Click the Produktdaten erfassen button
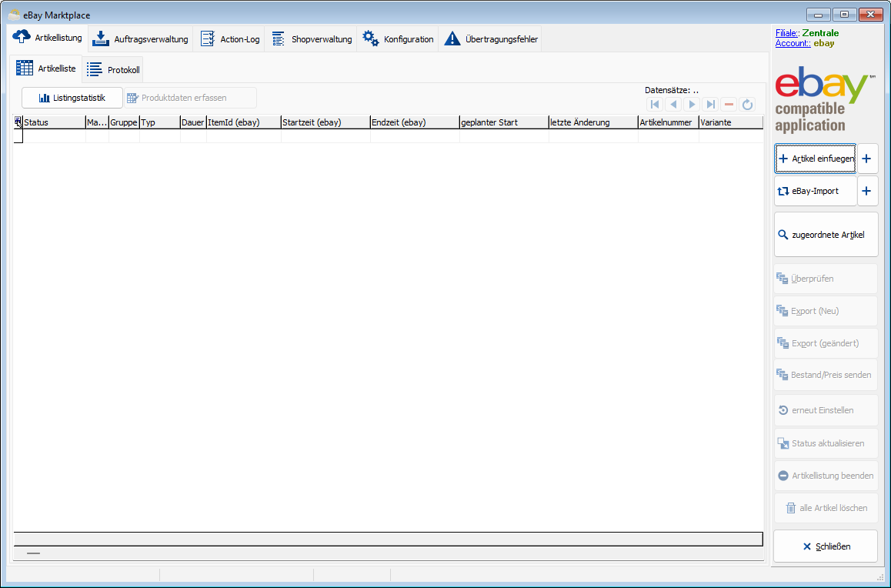The height and width of the screenshot is (588, 891). (190, 98)
